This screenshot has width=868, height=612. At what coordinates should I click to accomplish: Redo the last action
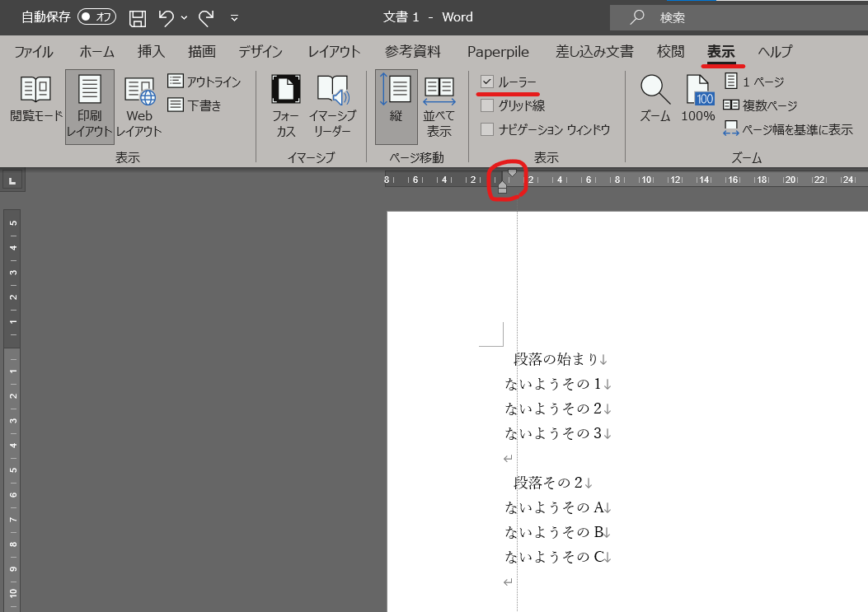tap(206, 17)
